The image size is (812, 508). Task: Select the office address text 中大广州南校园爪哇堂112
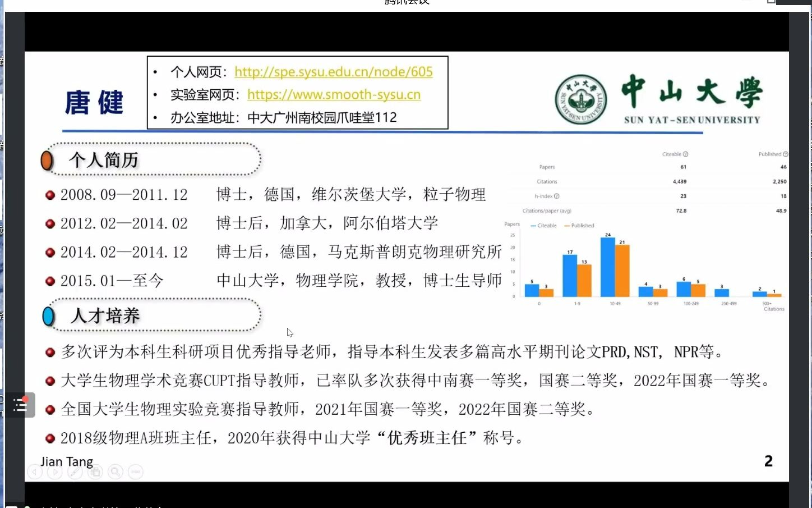(x=322, y=118)
